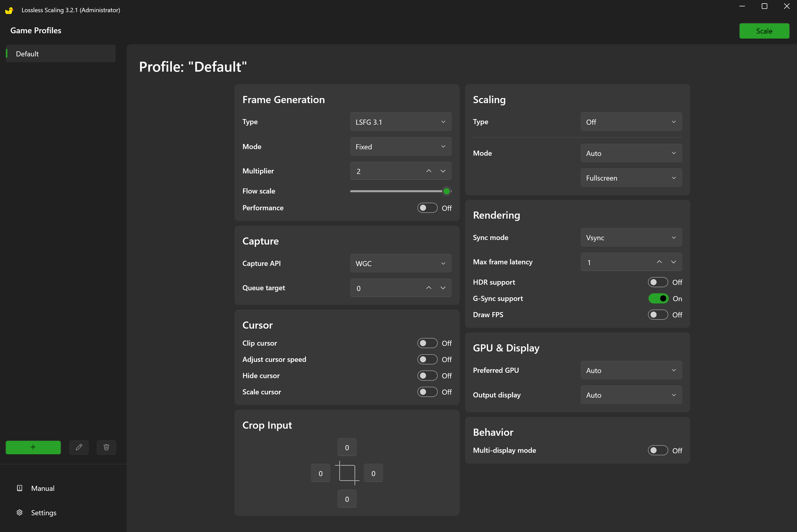Enable Clip cursor
This screenshot has width=797, height=532.
(427, 343)
